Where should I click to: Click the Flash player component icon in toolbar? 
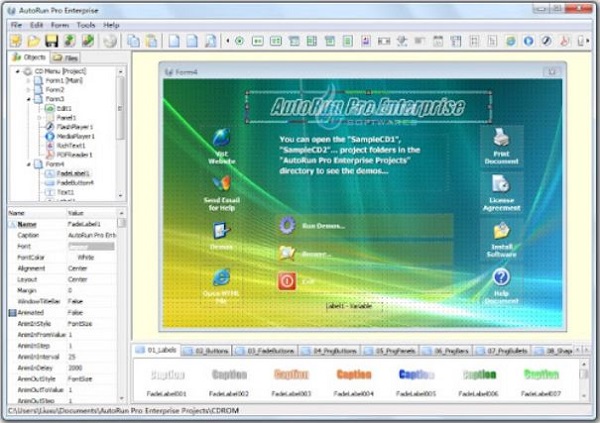[x=546, y=41]
